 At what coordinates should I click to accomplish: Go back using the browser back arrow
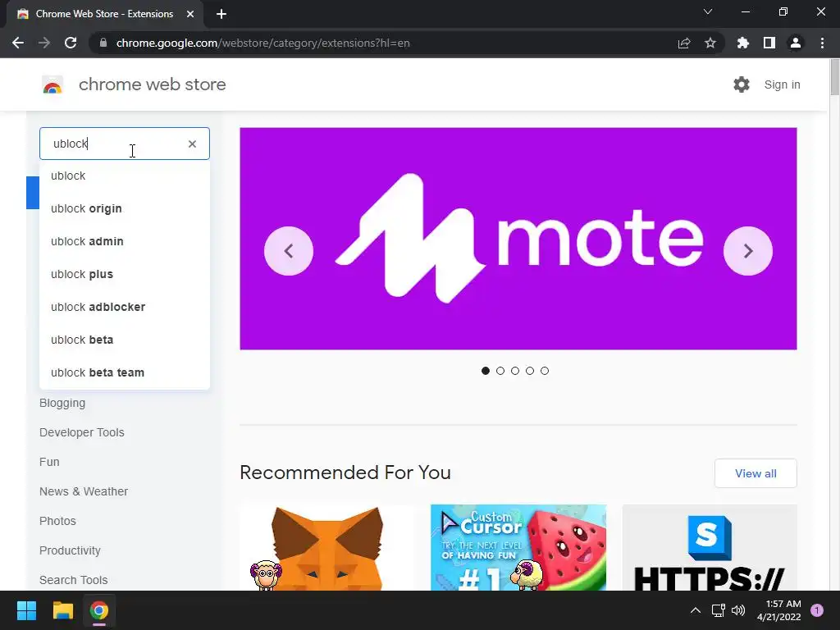(18, 43)
